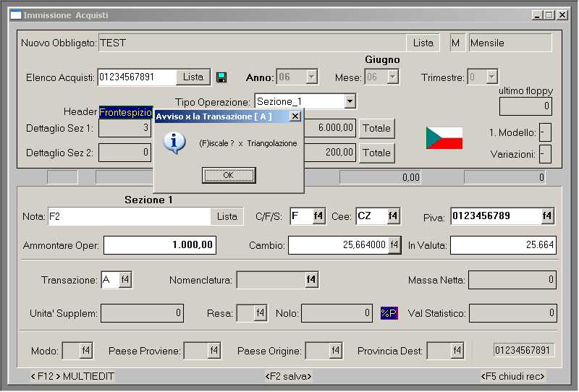
Task: Open f4 lookup for Piva field
Action: click(547, 216)
